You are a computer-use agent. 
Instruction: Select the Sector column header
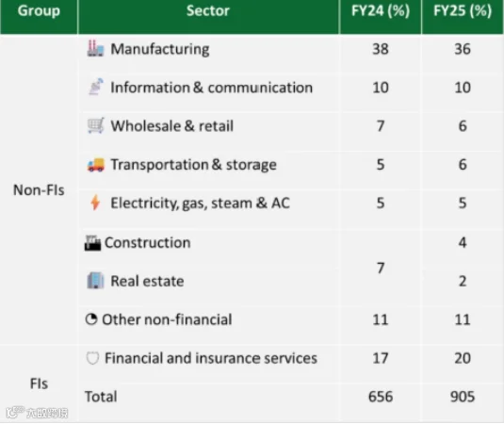[x=207, y=11]
